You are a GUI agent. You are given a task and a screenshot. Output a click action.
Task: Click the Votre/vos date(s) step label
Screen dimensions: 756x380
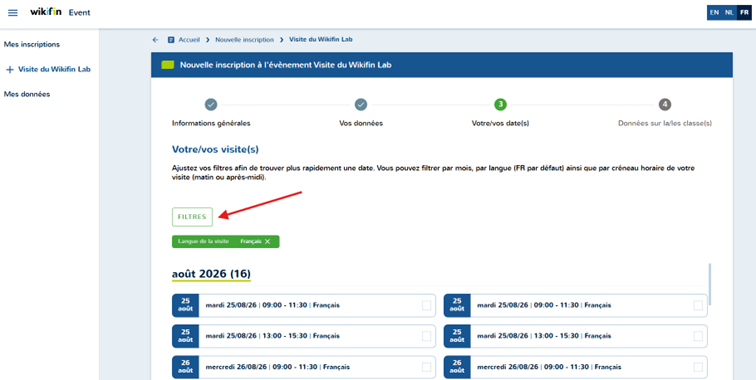click(x=500, y=123)
